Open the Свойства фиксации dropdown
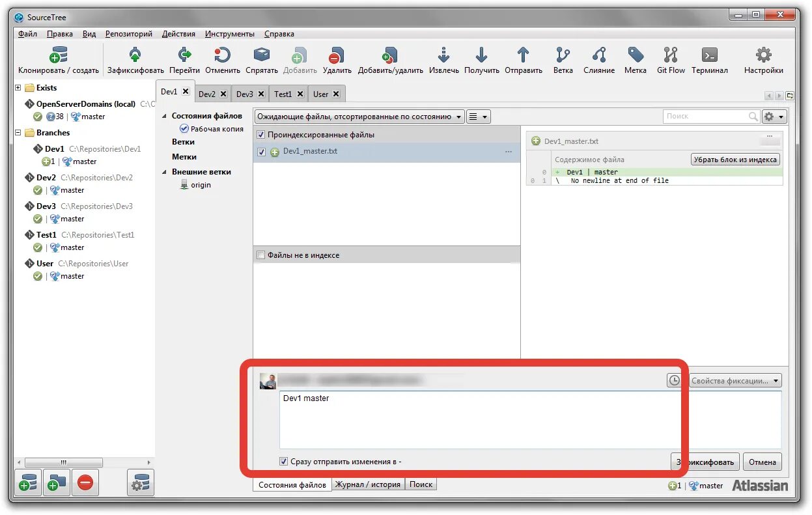Viewport: 812px width, 515px height. 734,381
